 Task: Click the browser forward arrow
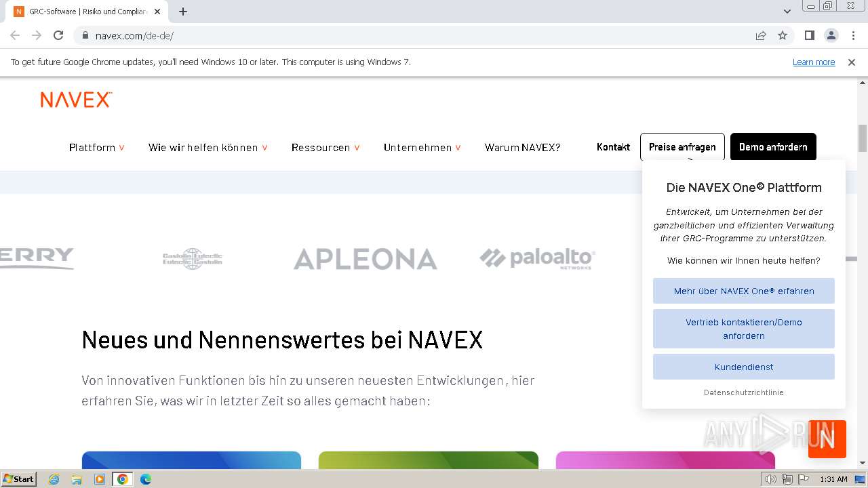[37, 35]
